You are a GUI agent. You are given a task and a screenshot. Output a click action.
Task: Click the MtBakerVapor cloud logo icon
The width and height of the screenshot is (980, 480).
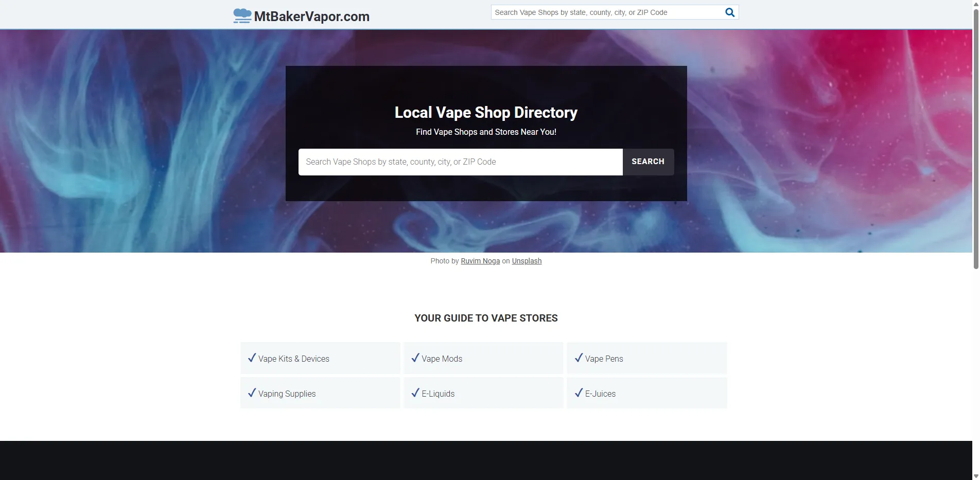click(242, 16)
